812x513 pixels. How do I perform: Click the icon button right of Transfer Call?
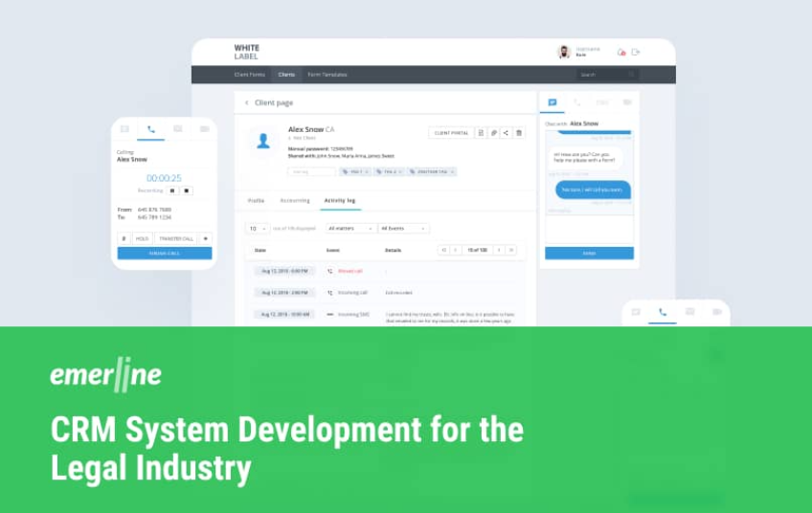[206, 238]
